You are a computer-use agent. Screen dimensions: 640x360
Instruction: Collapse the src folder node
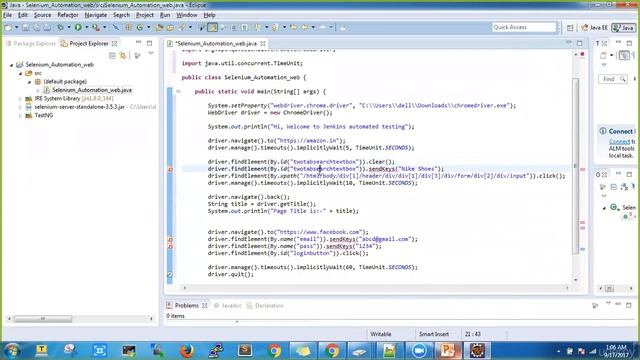click(20, 73)
